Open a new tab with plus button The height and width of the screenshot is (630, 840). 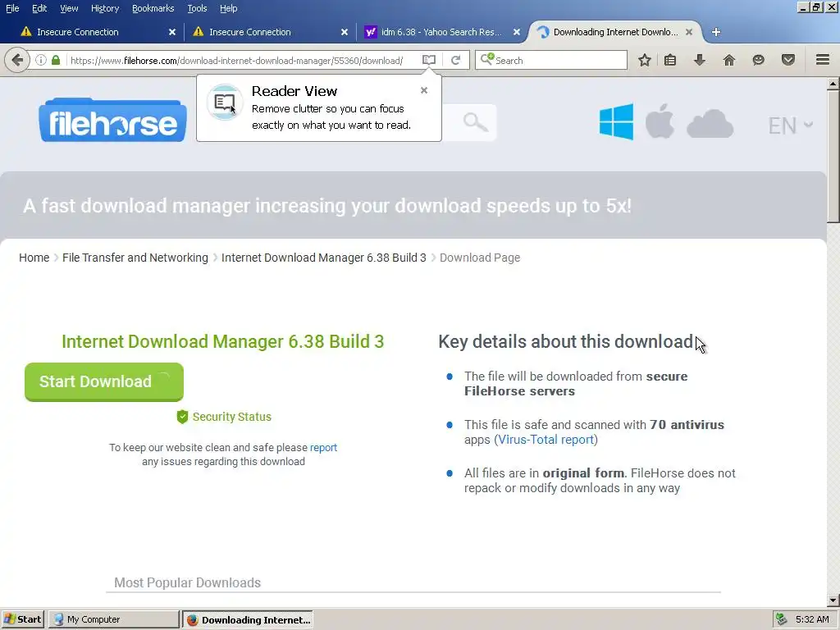715,32
